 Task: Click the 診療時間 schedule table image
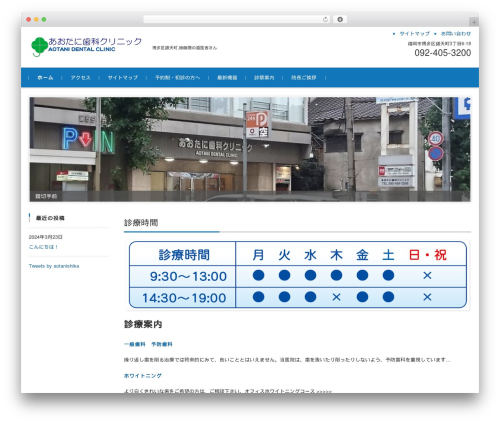pyautogui.click(x=297, y=275)
